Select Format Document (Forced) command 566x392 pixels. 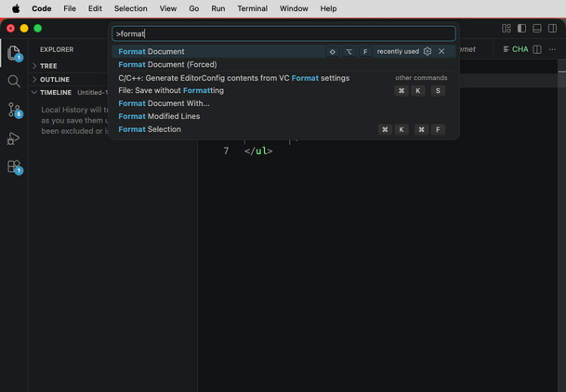tap(283, 64)
